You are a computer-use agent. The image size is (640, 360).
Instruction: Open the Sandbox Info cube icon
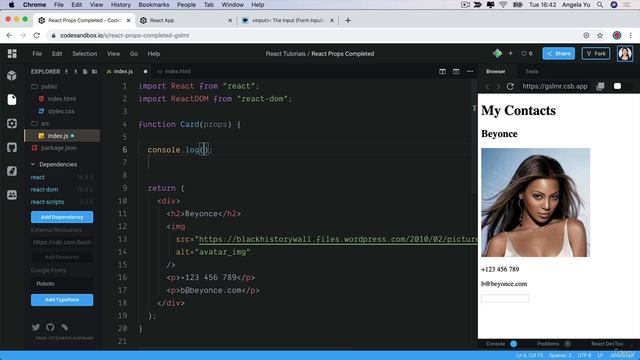click(12, 76)
